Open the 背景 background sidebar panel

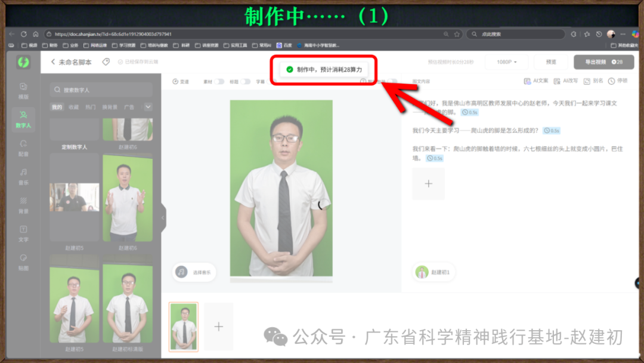tap(23, 204)
